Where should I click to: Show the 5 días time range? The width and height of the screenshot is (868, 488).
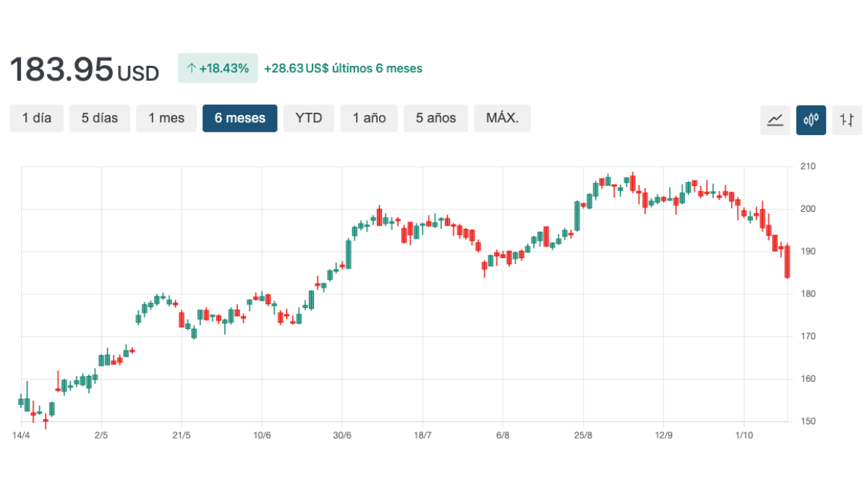[100, 119]
